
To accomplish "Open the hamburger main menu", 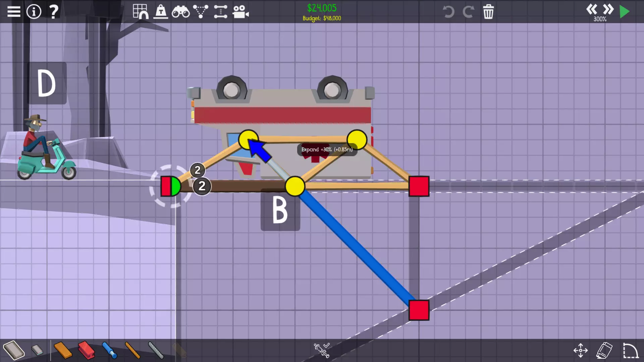I will (x=14, y=12).
